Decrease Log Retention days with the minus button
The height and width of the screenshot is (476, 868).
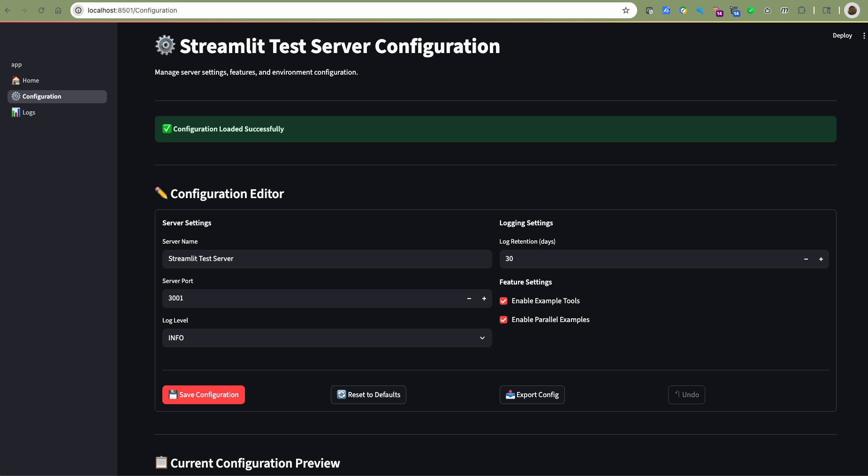(805, 259)
